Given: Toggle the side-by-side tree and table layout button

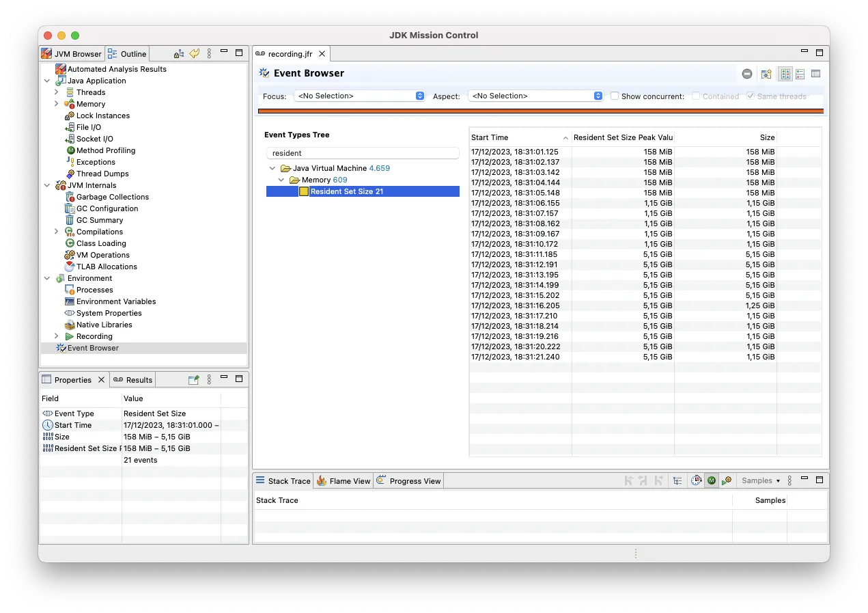Looking at the screenshot, I should [785, 74].
